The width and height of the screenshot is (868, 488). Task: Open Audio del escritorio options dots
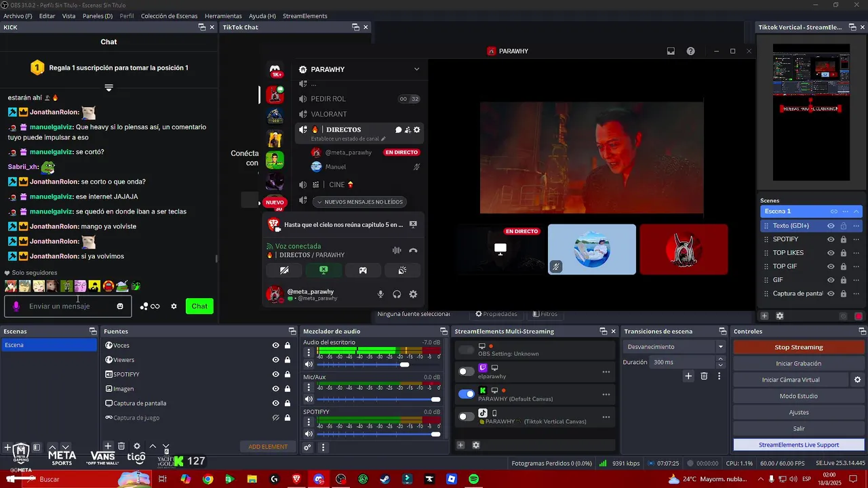coord(309,353)
